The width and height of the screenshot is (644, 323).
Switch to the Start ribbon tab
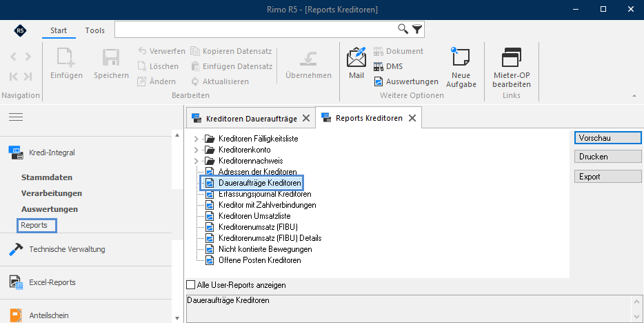(x=59, y=30)
